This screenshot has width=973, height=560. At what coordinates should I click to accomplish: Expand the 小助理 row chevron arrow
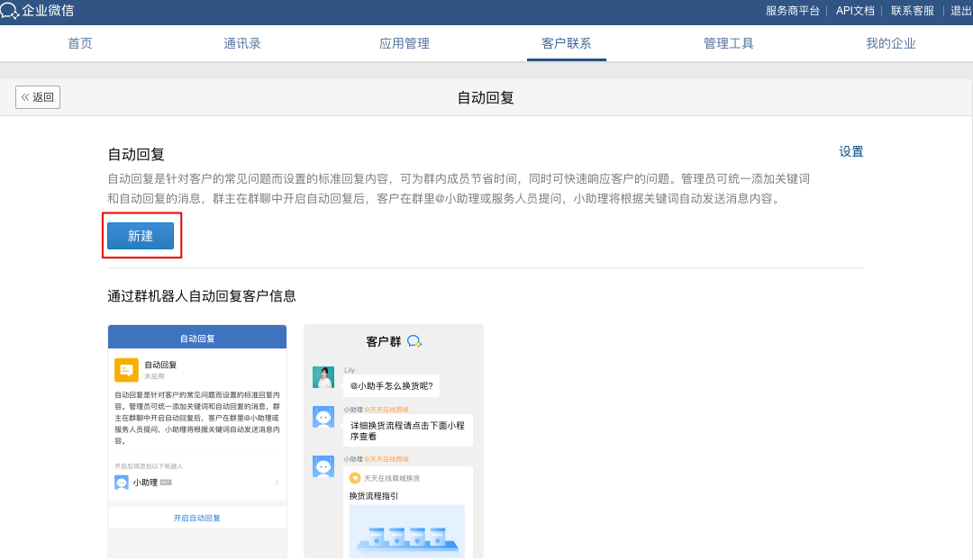276,483
